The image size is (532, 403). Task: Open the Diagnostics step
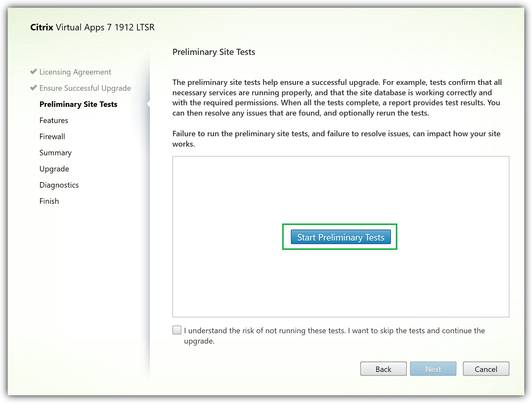point(59,185)
